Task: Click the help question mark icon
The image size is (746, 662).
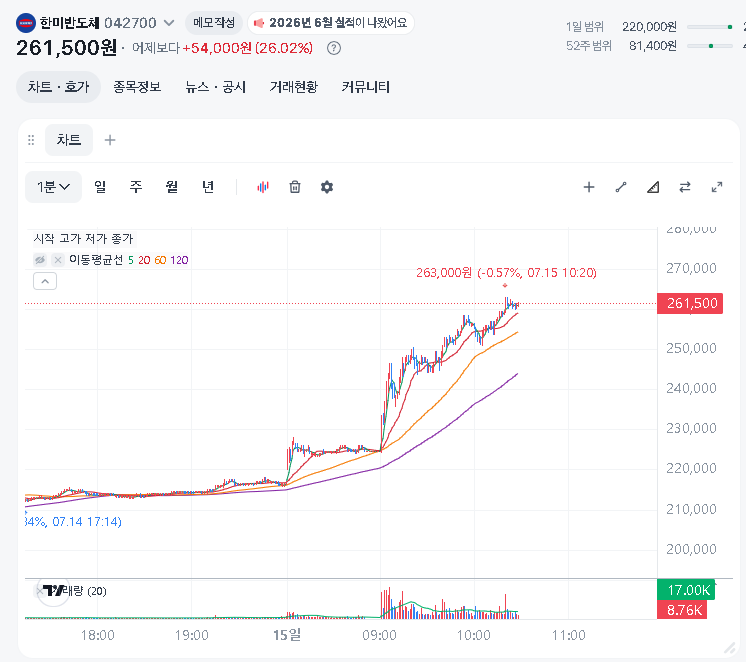Action: coord(334,48)
